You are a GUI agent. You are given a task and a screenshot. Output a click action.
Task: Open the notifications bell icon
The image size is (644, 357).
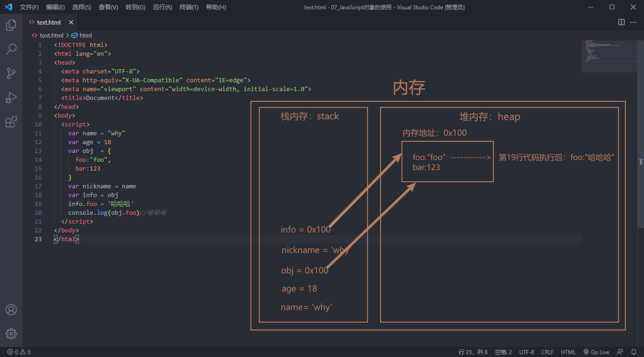point(634,352)
